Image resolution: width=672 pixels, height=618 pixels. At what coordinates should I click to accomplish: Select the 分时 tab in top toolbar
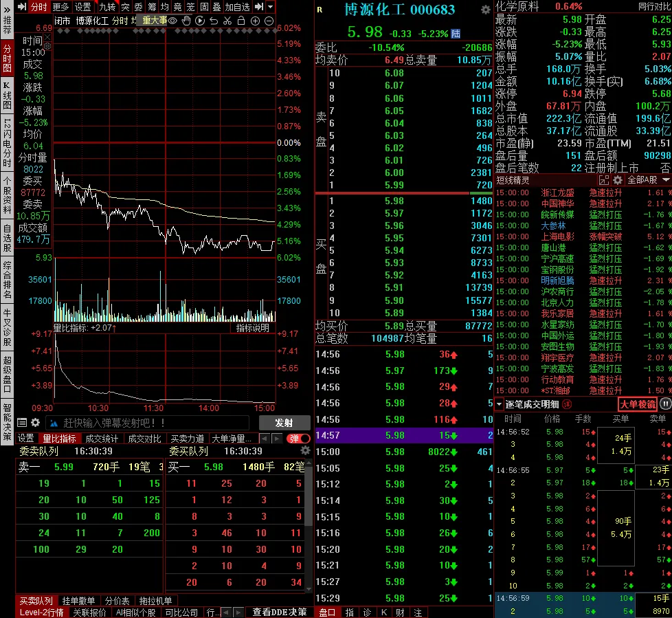38,7
